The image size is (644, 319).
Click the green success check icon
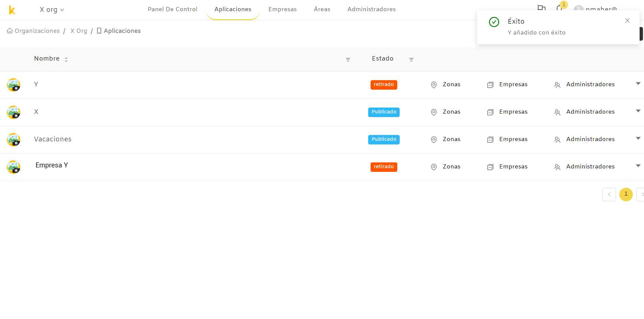click(494, 22)
